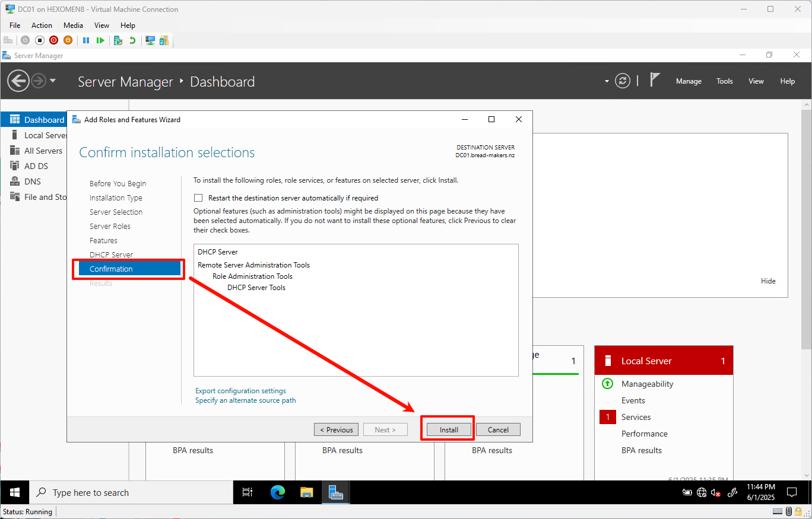
Task: Click the Hide link on the welcome tile
Action: [x=768, y=281]
